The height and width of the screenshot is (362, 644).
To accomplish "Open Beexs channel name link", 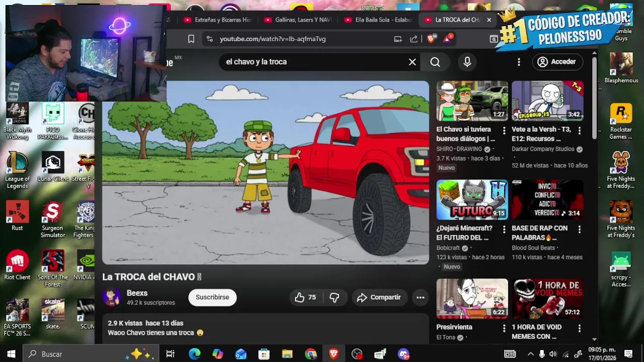I will [137, 293].
